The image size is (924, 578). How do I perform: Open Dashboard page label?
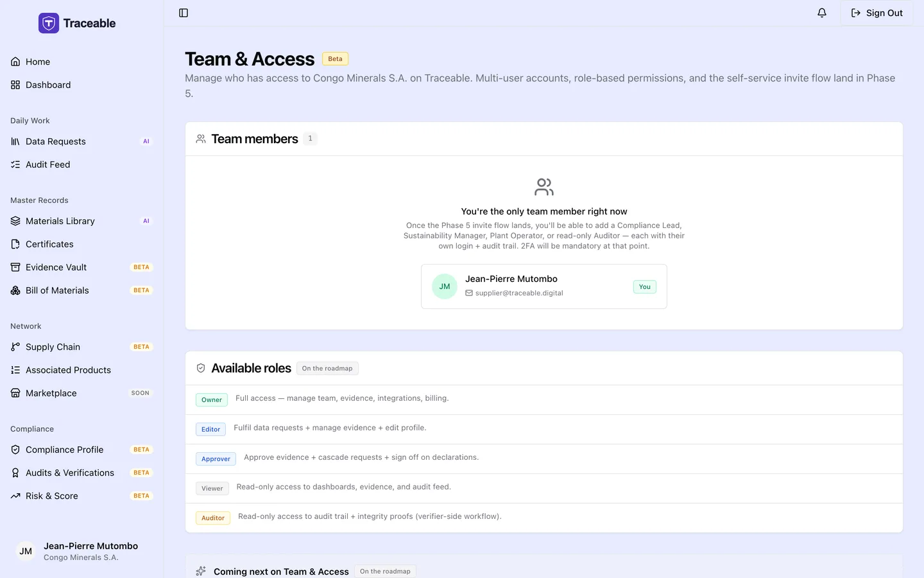[48, 85]
